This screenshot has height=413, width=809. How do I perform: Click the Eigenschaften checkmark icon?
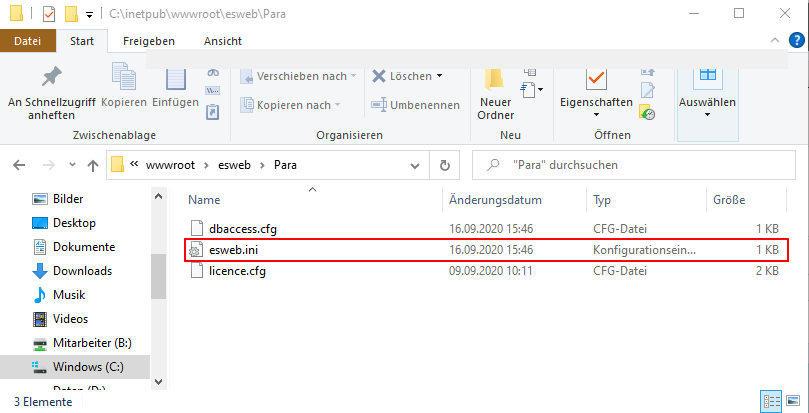[596, 78]
